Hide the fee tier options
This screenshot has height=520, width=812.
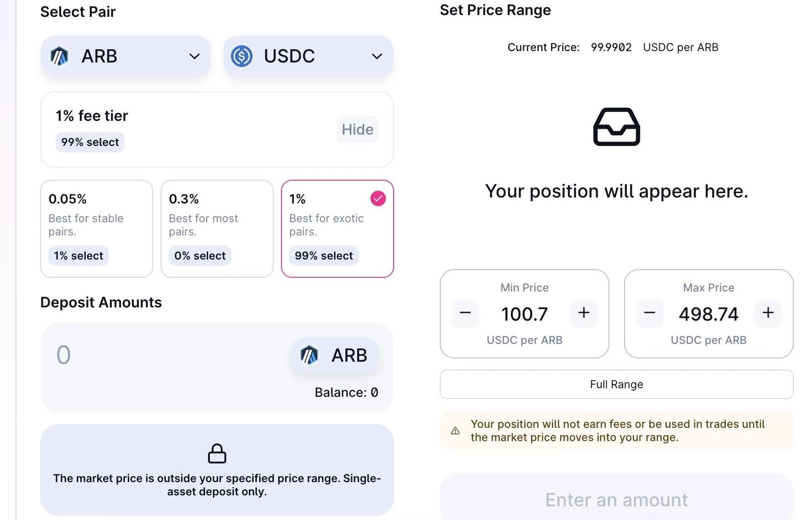point(358,130)
